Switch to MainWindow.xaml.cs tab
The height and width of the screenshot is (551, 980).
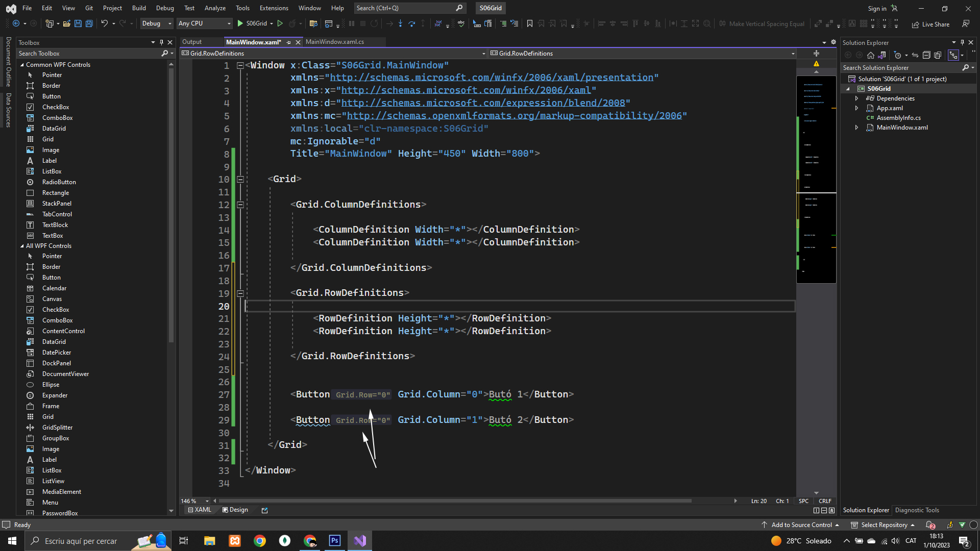(x=334, y=42)
